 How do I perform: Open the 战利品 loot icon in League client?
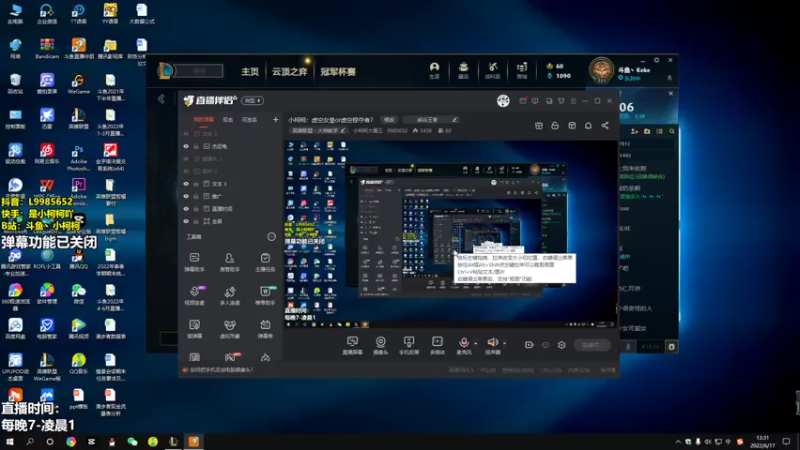tap(492, 70)
